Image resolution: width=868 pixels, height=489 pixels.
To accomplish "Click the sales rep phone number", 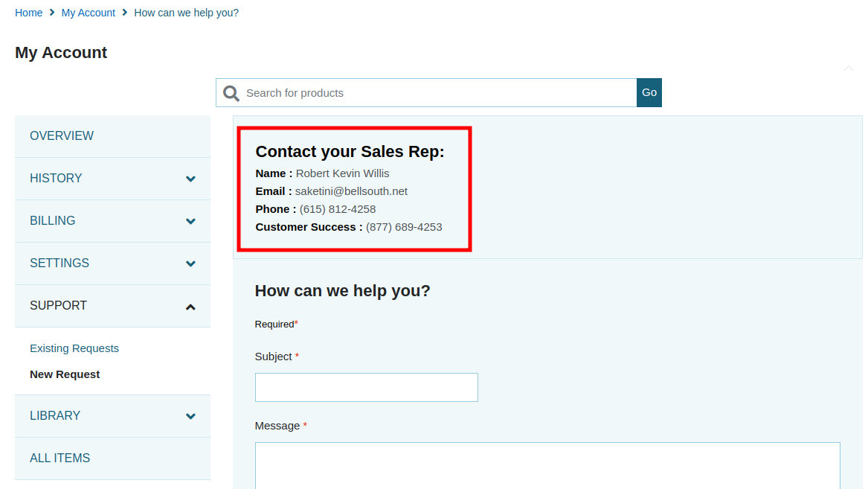I will [x=338, y=209].
